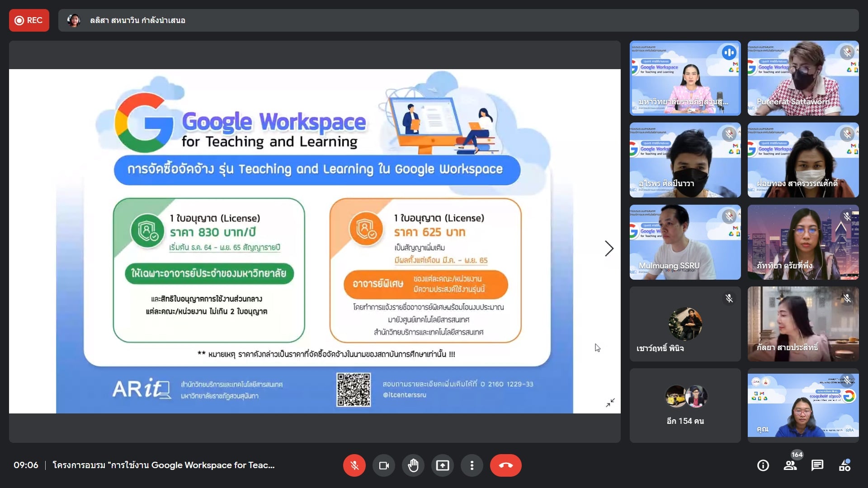
Task: Turn off the camera
Action: (384, 465)
